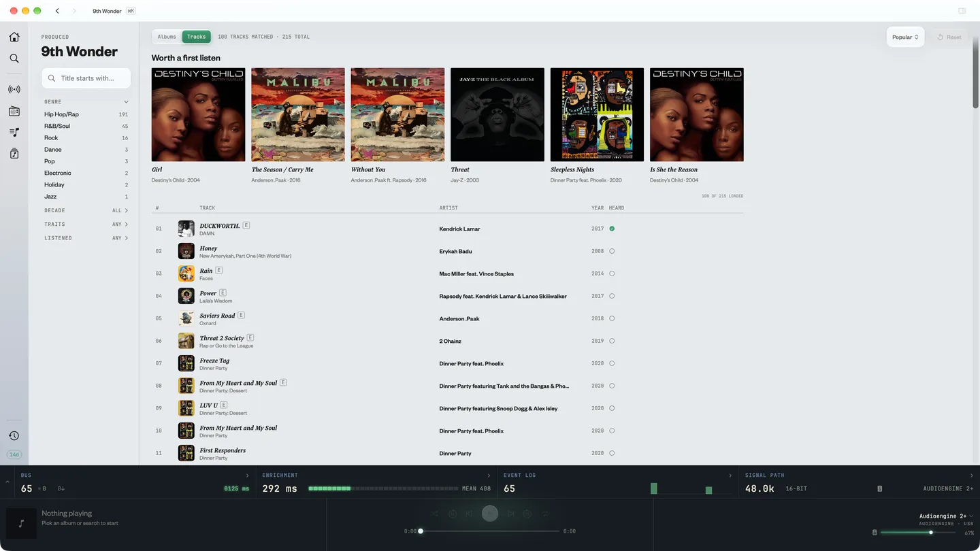Toggle shuffle playback
This screenshot has height=551, width=980.
(435, 514)
